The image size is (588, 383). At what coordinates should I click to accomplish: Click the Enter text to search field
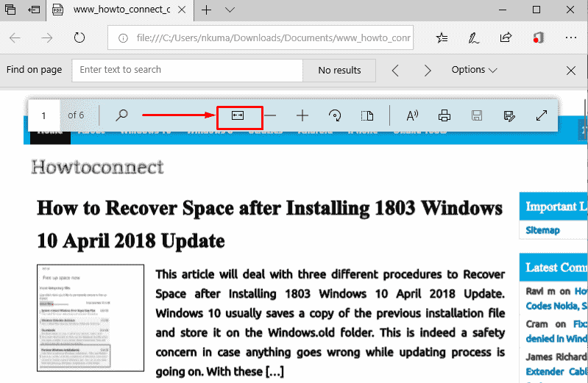pyautogui.click(x=188, y=70)
